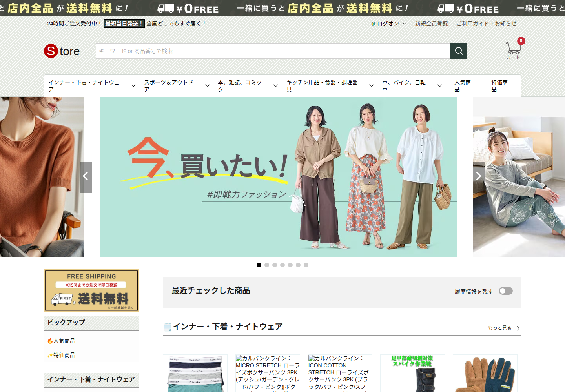Click the loungewear woman slide on right

[519, 177]
